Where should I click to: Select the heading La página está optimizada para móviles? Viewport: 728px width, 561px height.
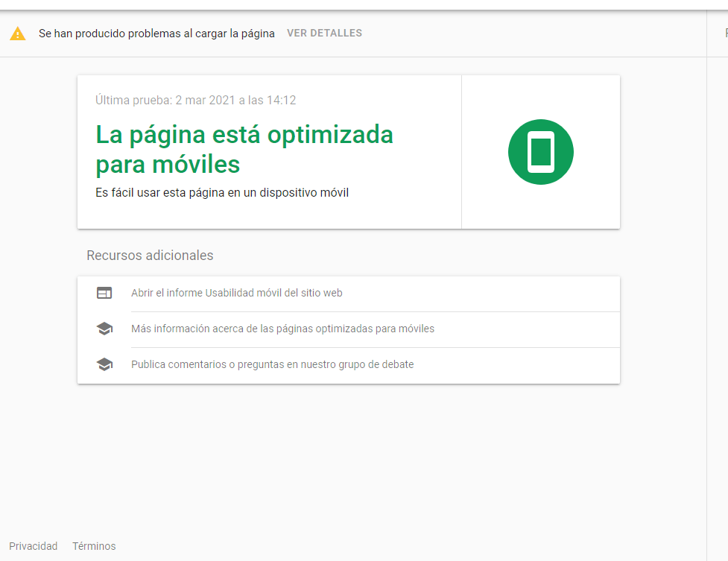[244, 149]
